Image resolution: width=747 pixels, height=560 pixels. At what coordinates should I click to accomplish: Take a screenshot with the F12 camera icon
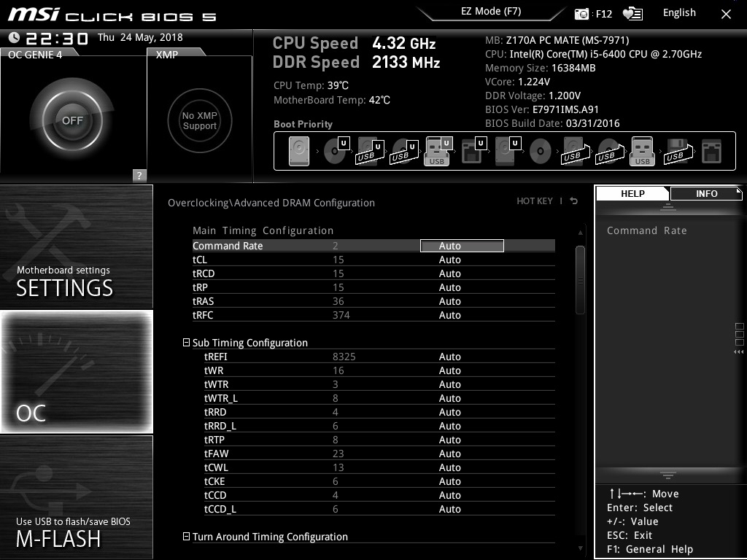581,14
